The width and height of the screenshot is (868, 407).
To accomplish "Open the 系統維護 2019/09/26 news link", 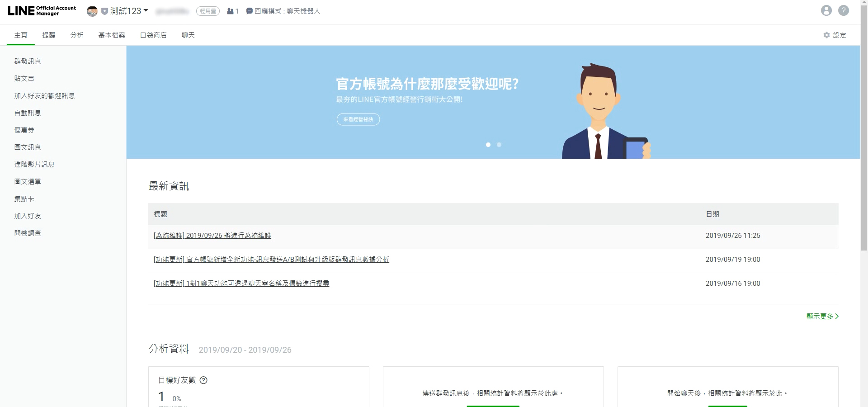I will point(212,236).
